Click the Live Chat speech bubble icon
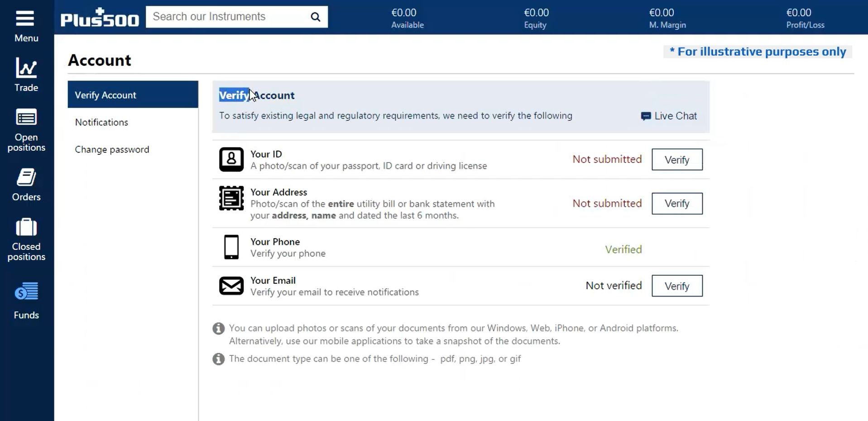 coord(646,116)
